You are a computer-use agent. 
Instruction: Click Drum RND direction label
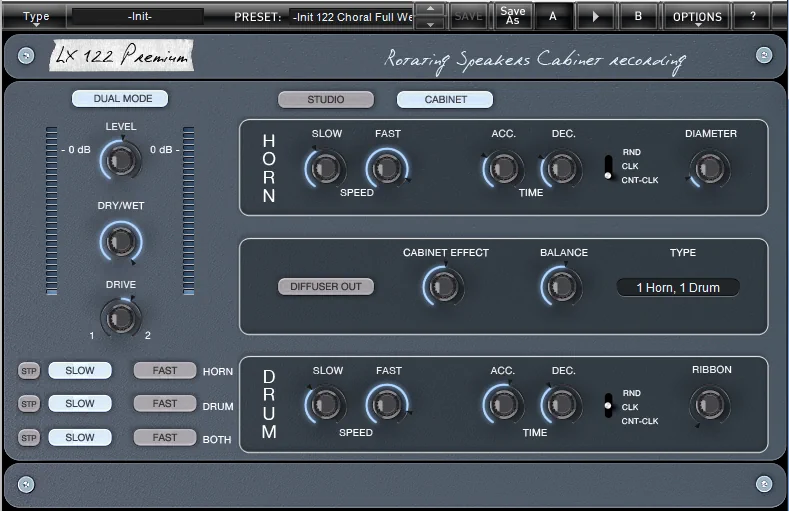[x=632, y=393]
